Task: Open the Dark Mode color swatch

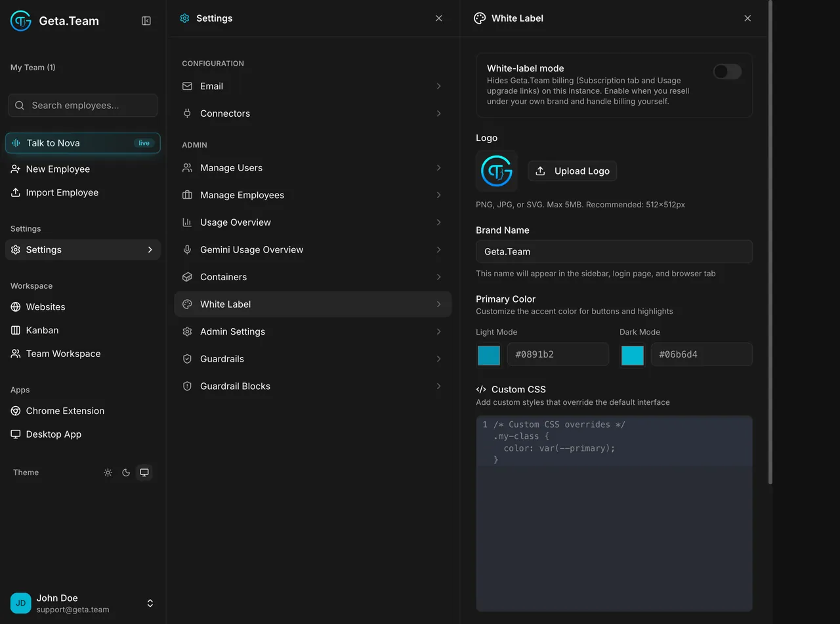Action: (x=633, y=355)
